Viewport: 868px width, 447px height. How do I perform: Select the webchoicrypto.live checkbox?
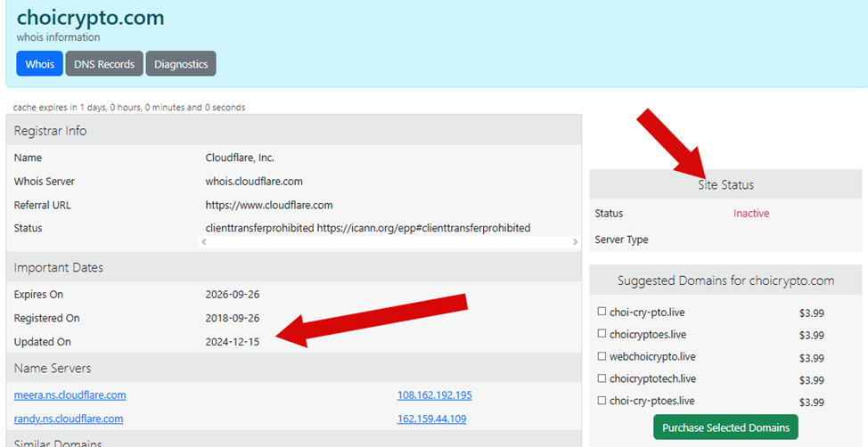(602, 355)
